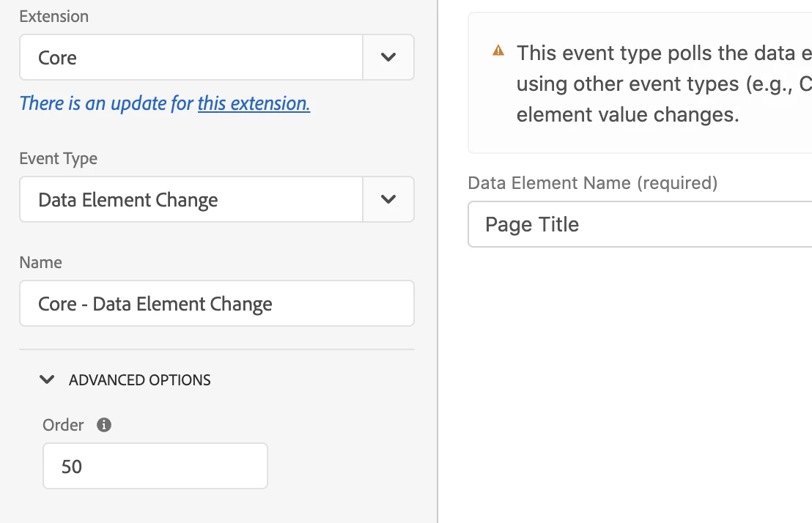812x523 pixels.
Task: Collapse the Advanced Options chevron
Action: tap(47, 379)
